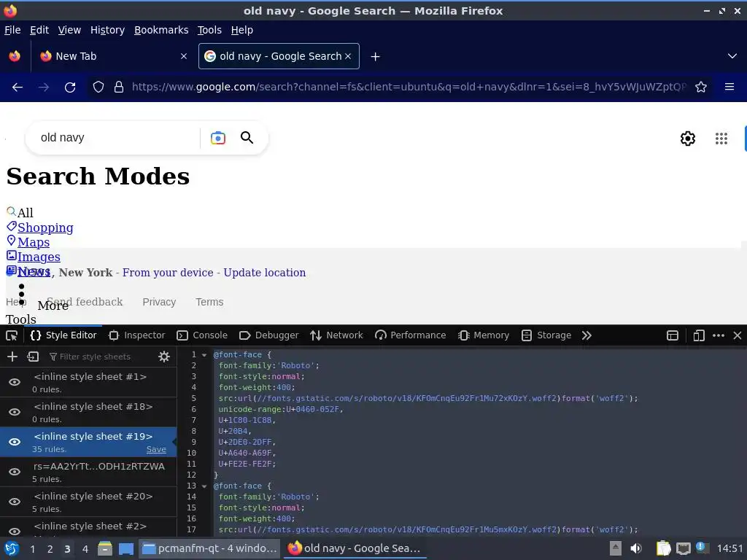Open Style Editor options gear
747x560 pixels.
click(x=164, y=357)
